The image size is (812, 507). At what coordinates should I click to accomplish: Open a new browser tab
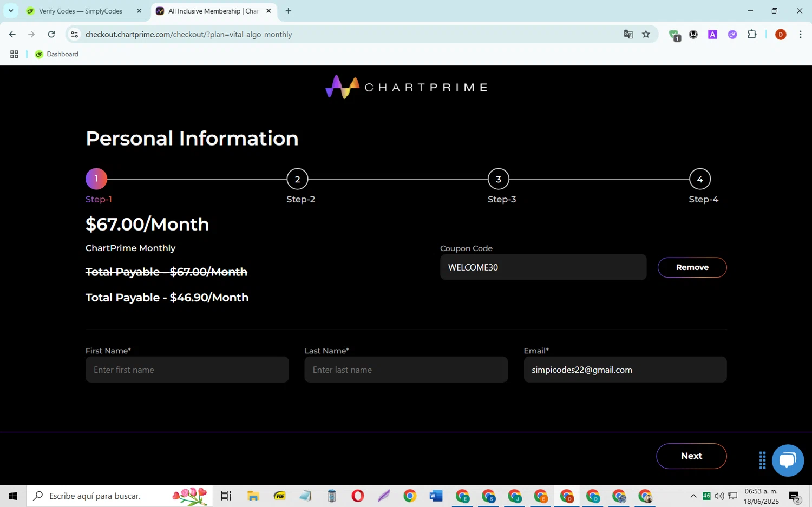pyautogui.click(x=289, y=11)
